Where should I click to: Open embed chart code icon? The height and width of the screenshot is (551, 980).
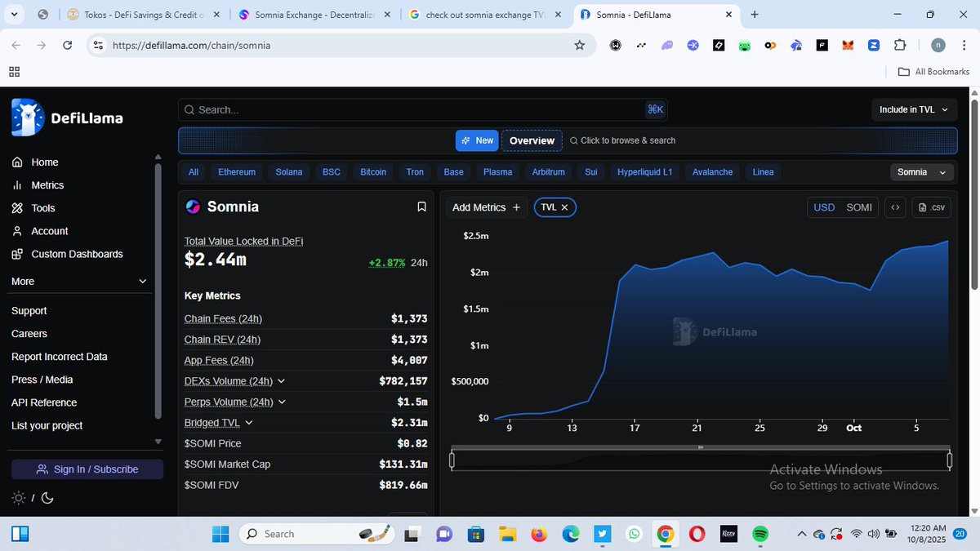(x=895, y=207)
